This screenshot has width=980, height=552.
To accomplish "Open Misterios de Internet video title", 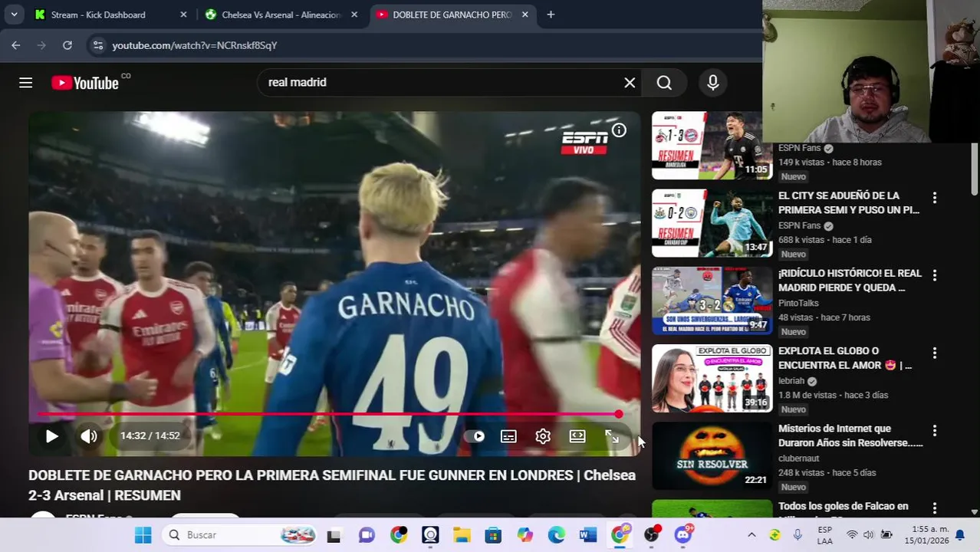I will 850,435.
